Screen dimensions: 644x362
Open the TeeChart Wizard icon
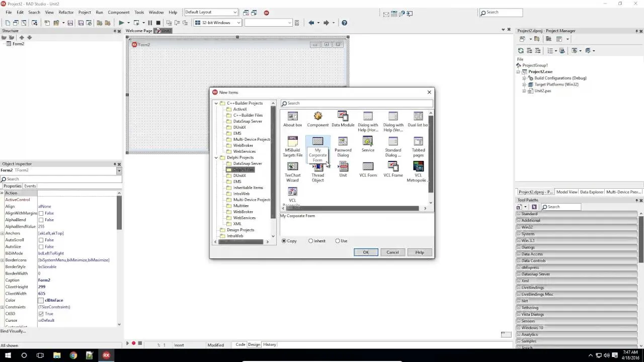tap(292, 166)
